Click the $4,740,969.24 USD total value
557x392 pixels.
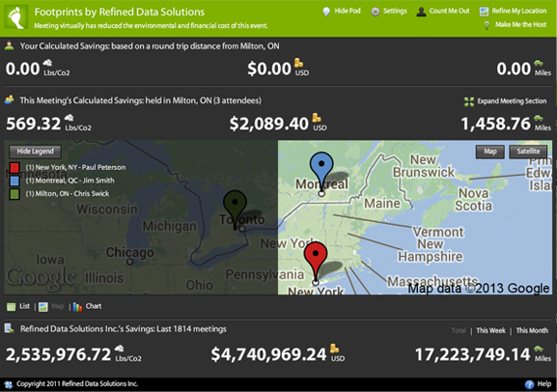pyautogui.click(x=268, y=354)
